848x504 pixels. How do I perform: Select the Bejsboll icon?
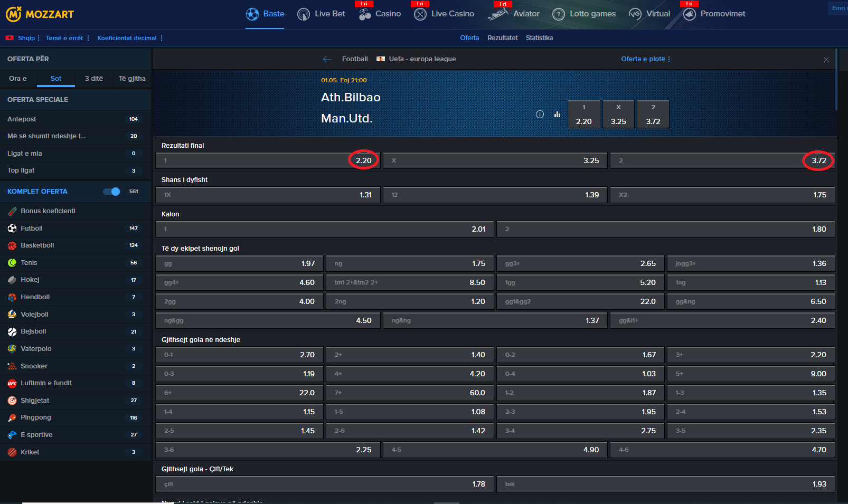point(12,331)
